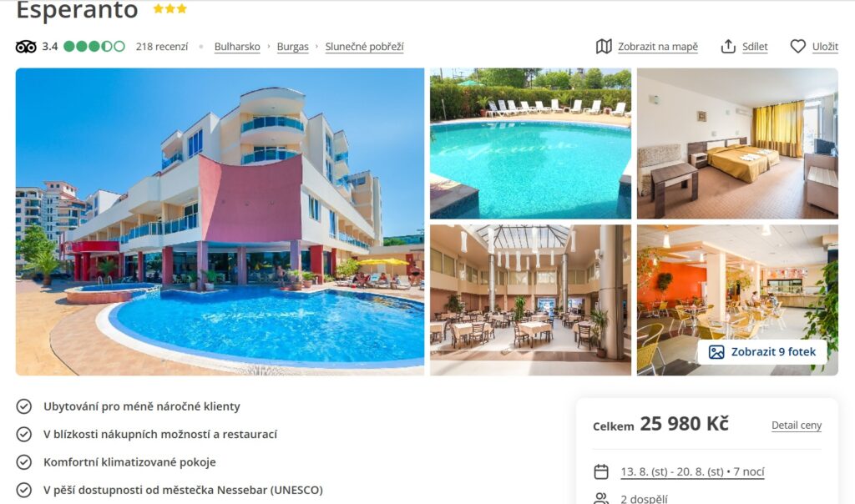Open the Detail ceny link
This screenshot has height=504, width=855.
(x=796, y=425)
